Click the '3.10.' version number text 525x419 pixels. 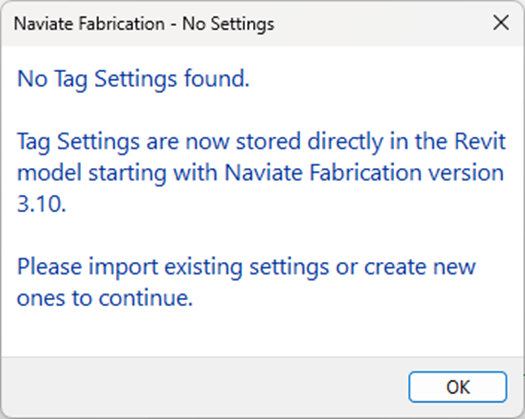42,204
